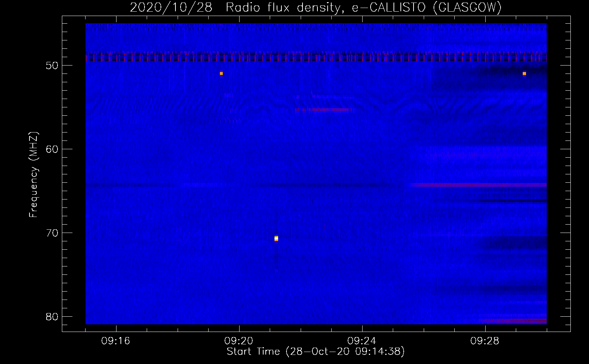Click the bright spot near 70 MHz
Screen dimensions: 589x364
pyautogui.click(x=276, y=238)
